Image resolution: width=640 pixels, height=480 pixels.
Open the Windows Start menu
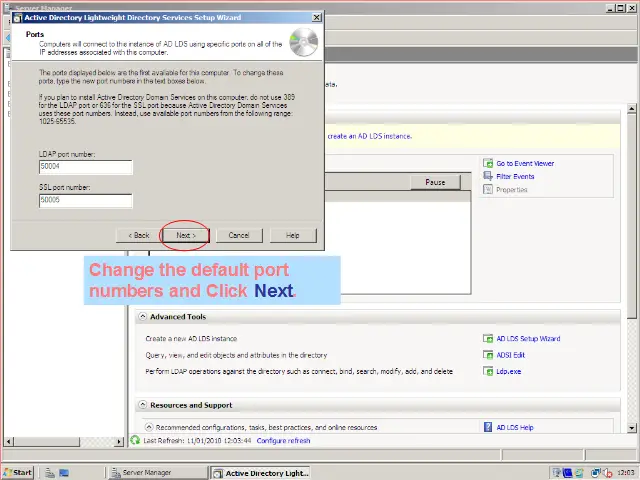click(x=18, y=472)
